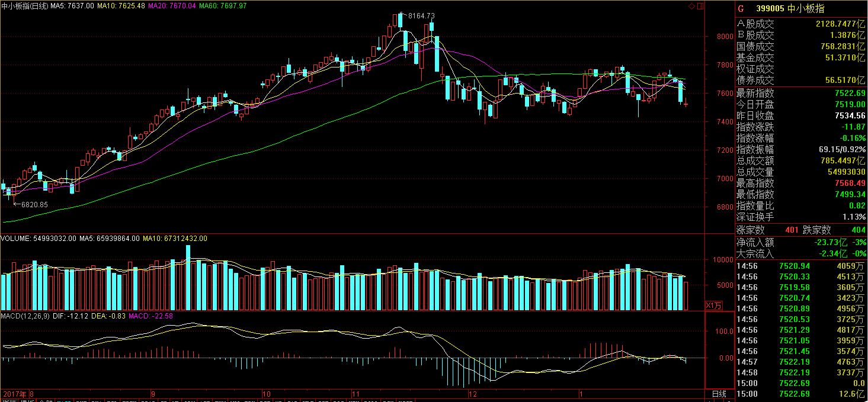Click the 国债成交 row
This screenshot has height=402, width=868.
pos(801,46)
